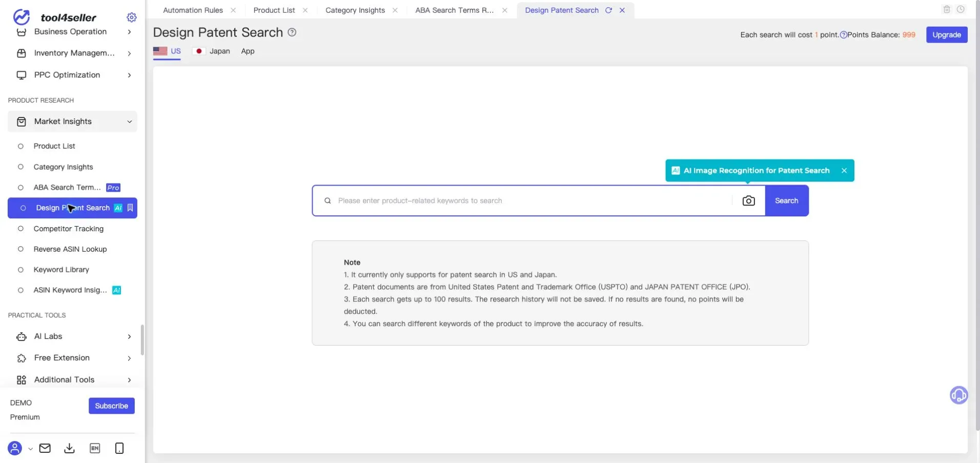This screenshot has width=980, height=463.
Task: Focus the product keywords search field
Action: point(533,200)
